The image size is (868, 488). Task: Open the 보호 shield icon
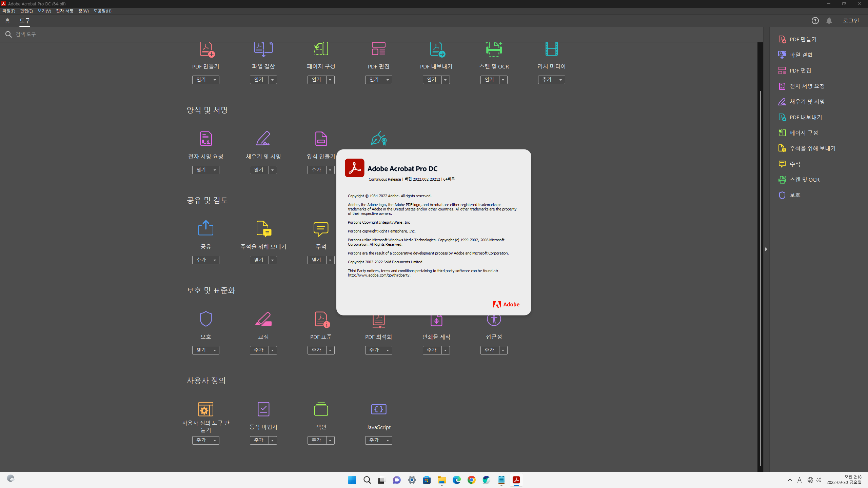205,319
